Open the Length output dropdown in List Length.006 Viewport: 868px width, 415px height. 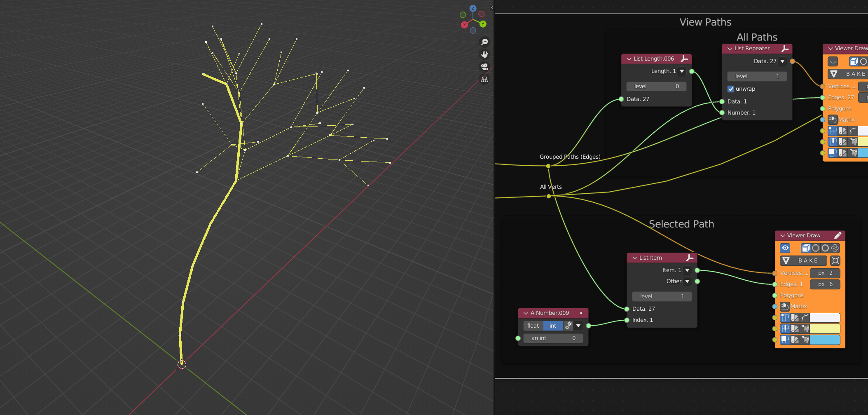pos(682,71)
